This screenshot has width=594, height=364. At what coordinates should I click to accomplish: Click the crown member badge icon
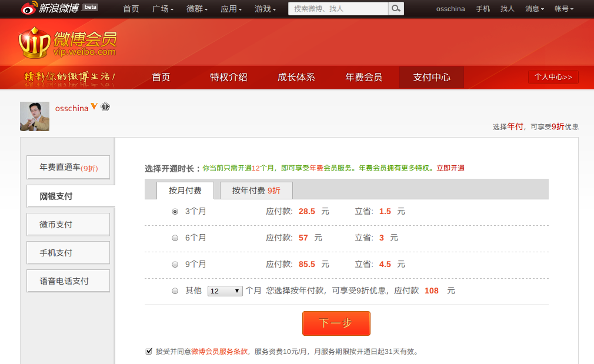click(x=105, y=107)
